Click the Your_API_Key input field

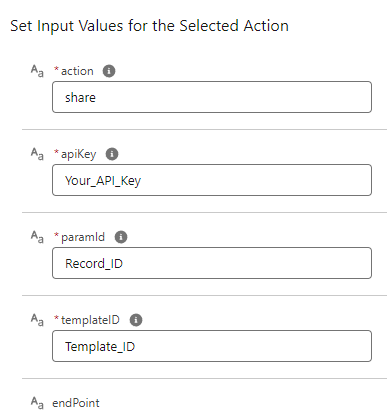[212, 180]
